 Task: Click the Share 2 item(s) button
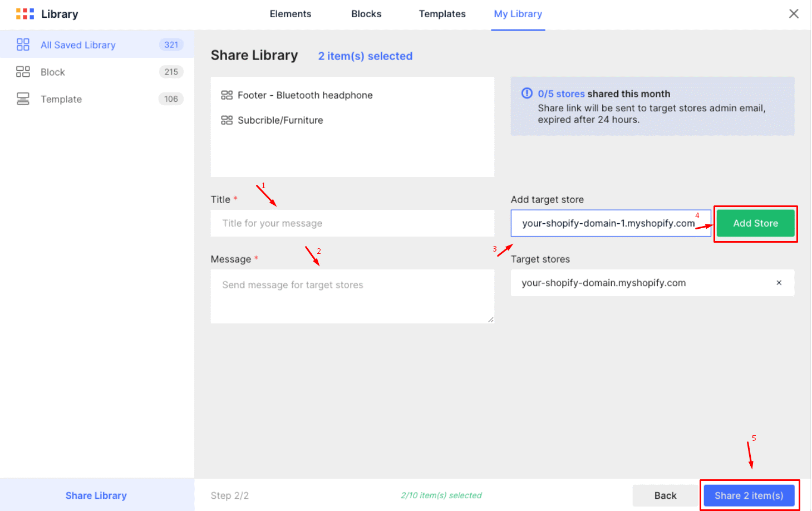(749, 495)
